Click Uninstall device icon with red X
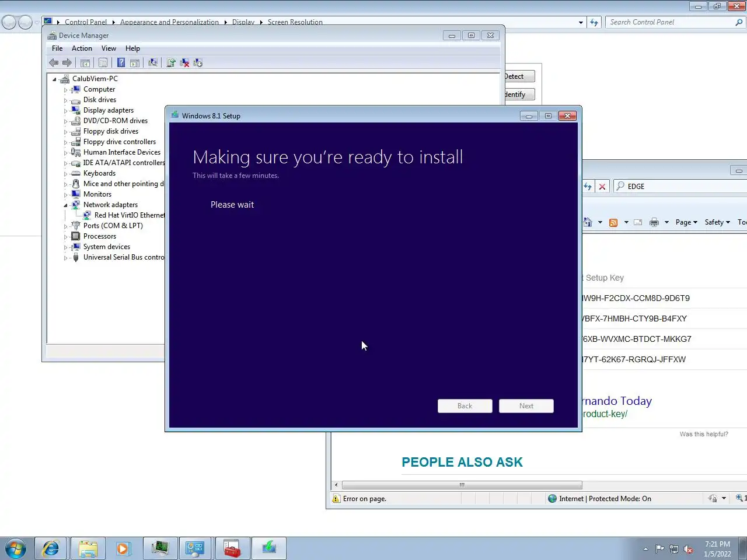The height and width of the screenshot is (560, 747). 184,63
